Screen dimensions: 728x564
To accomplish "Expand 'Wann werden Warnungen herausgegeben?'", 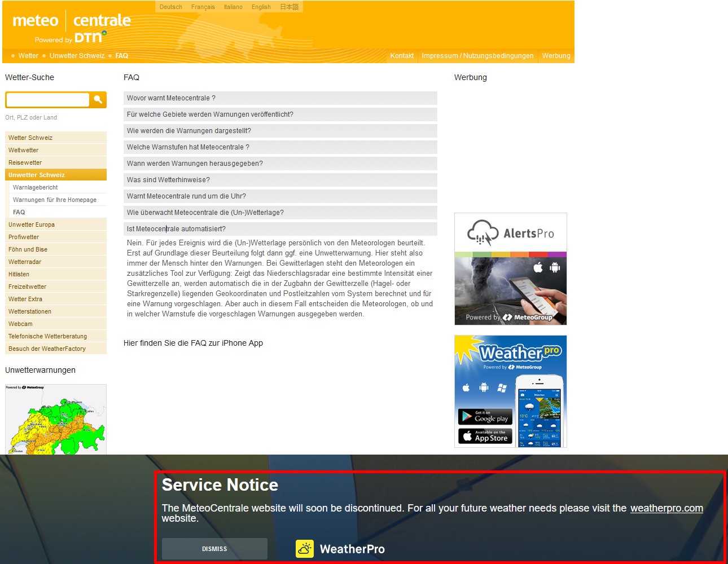I will pyautogui.click(x=280, y=164).
